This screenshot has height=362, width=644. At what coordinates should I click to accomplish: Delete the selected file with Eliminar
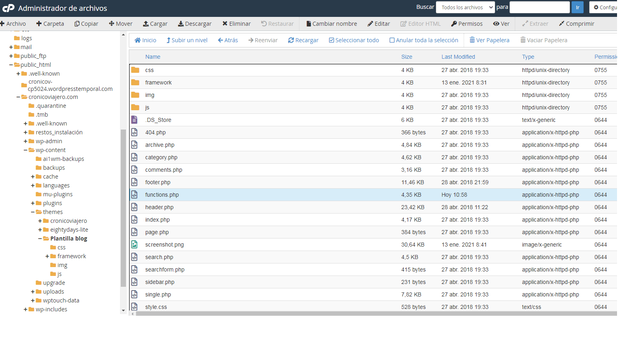[237, 24]
